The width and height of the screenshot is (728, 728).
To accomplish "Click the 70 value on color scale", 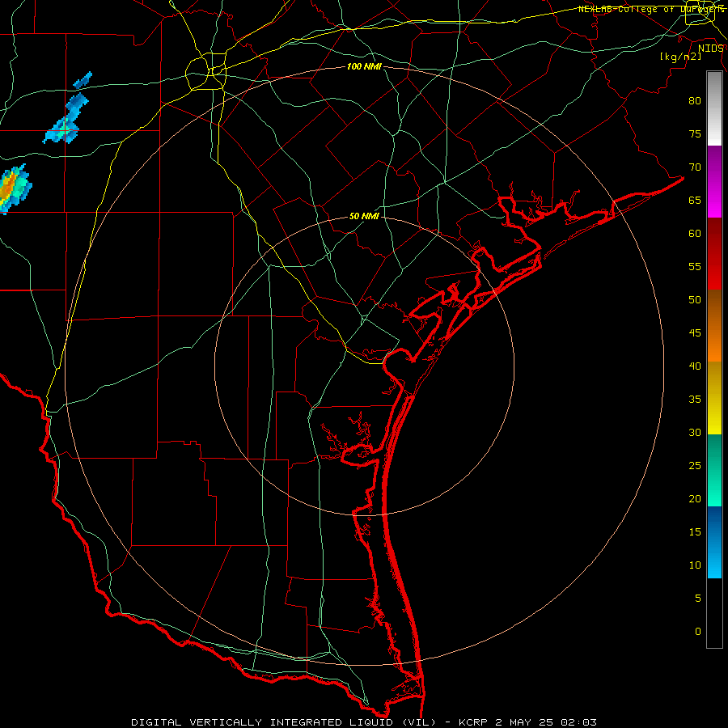I will click(695, 167).
